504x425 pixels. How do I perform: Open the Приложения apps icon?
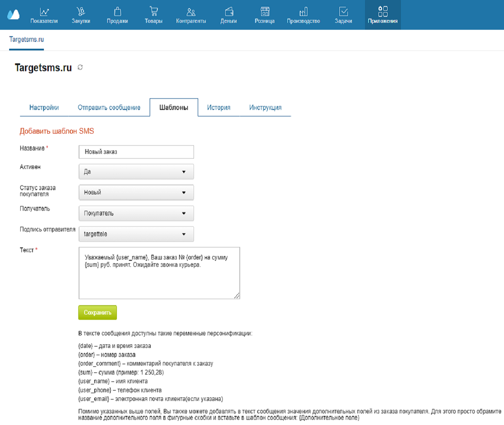click(383, 11)
